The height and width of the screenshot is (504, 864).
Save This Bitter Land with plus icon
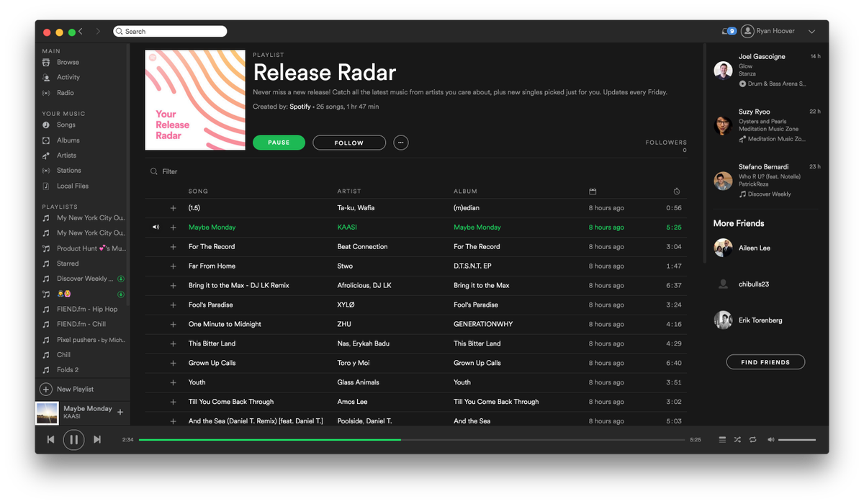(x=173, y=344)
